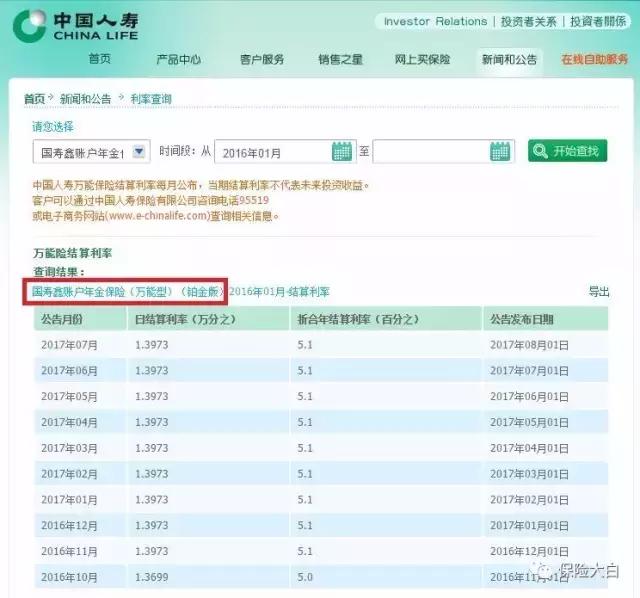The height and width of the screenshot is (598, 640).
Task: Click the 1.3699 daily rate value
Action: [152, 577]
